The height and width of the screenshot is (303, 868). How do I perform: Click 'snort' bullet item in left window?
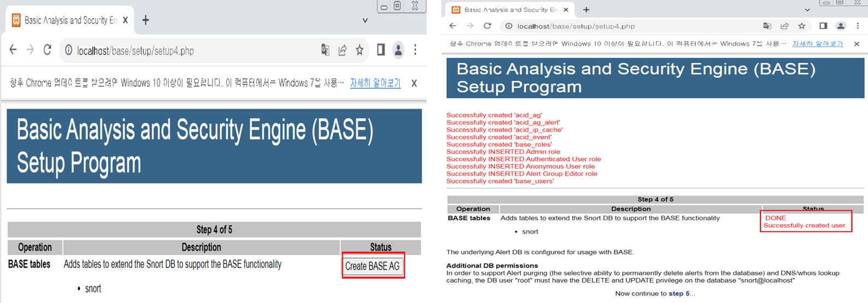pyautogui.click(x=93, y=289)
